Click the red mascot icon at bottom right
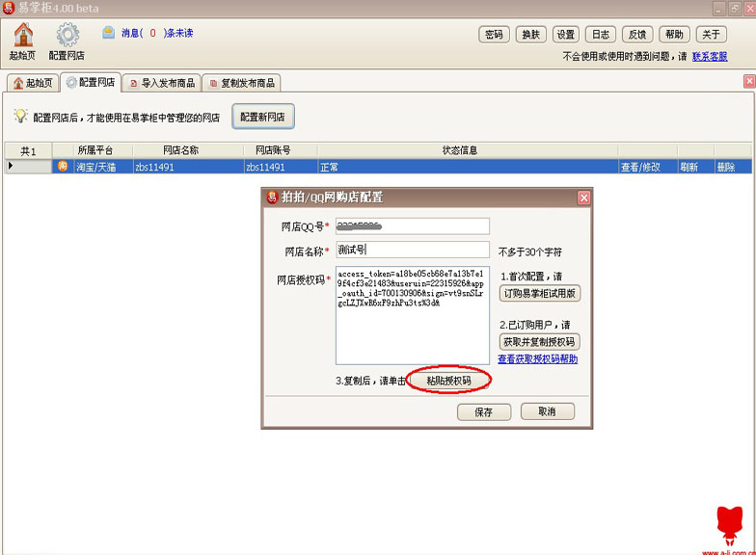The image size is (756, 555). pos(729,525)
